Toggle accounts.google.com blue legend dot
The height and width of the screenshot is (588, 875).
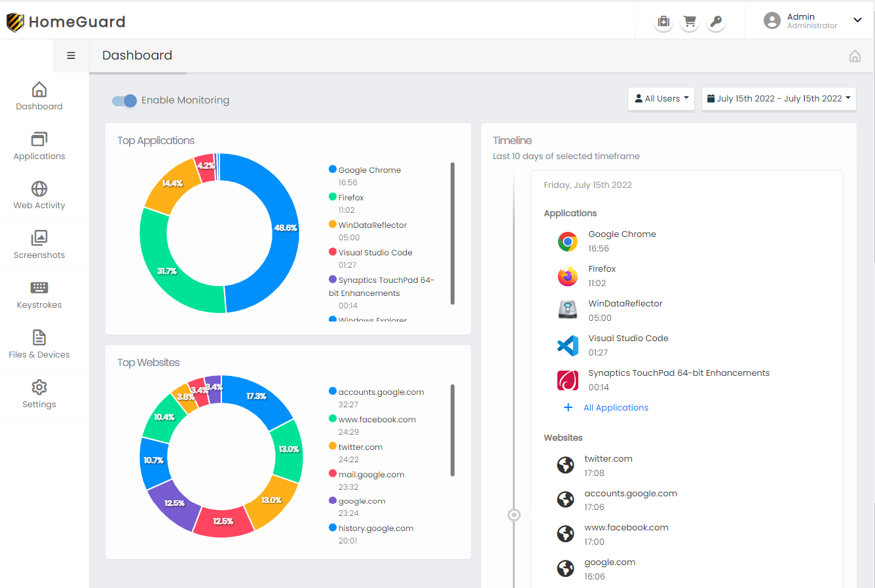333,391
